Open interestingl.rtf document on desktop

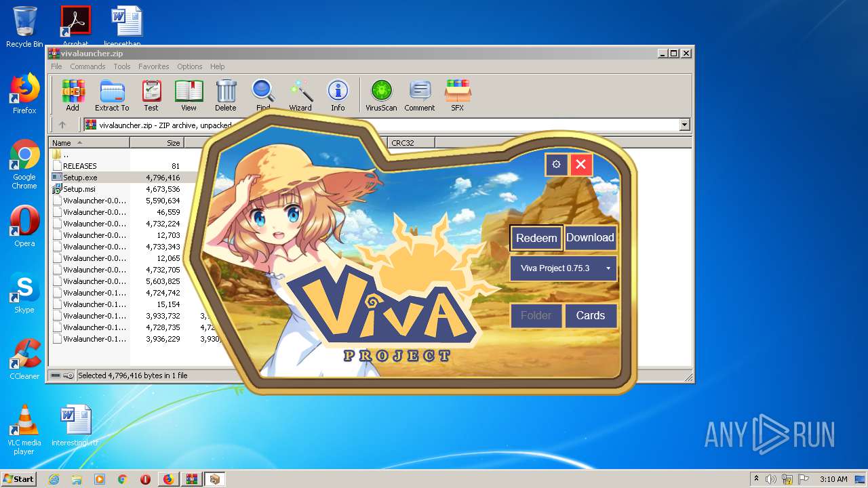(75, 427)
